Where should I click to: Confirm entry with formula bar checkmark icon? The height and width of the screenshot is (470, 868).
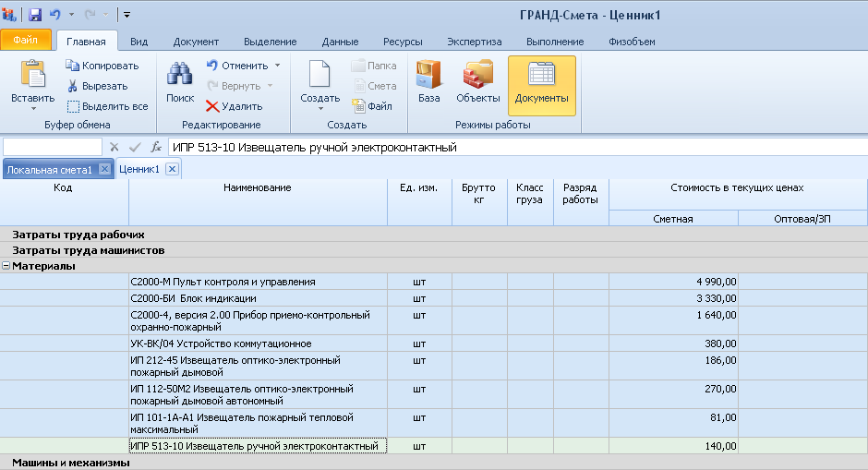point(135,147)
